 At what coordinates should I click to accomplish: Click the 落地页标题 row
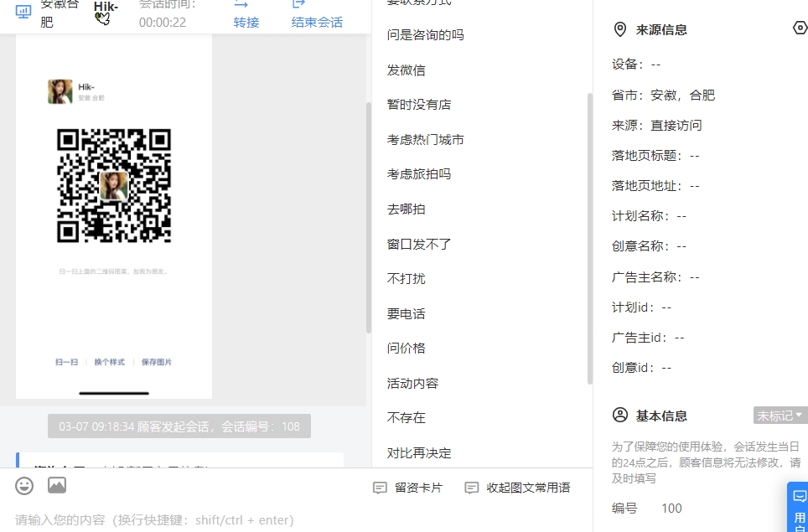pyautogui.click(x=655, y=156)
